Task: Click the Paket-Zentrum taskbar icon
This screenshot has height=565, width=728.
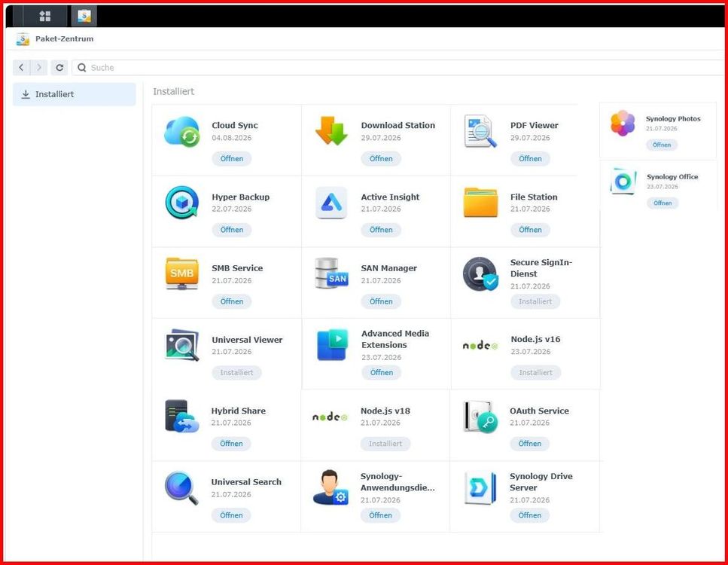Action: point(84,17)
